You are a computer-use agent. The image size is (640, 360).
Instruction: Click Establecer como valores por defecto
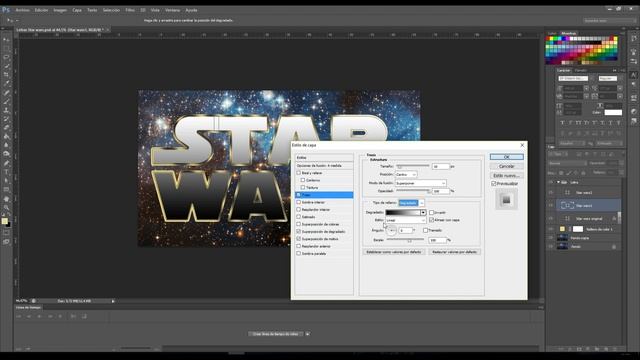click(x=394, y=252)
